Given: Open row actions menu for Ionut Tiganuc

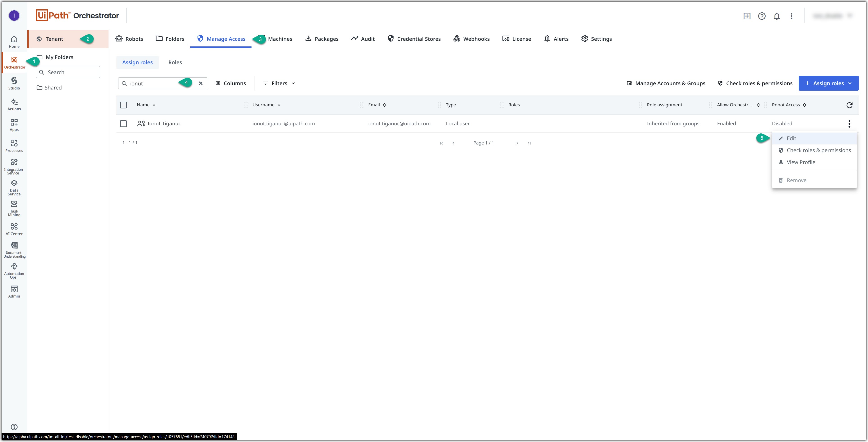Looking at the screenshot, I should point(849,124).
